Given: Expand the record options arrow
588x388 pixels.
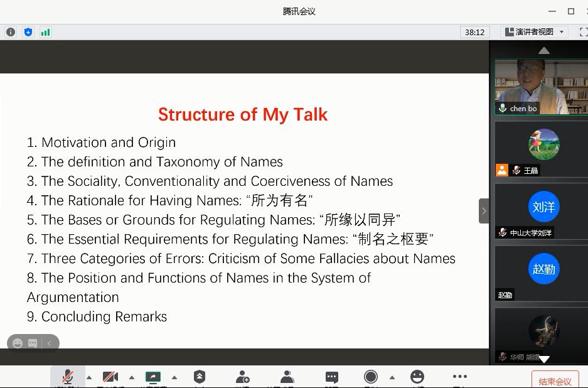Looking at the screenshot, I should (392, 377).
